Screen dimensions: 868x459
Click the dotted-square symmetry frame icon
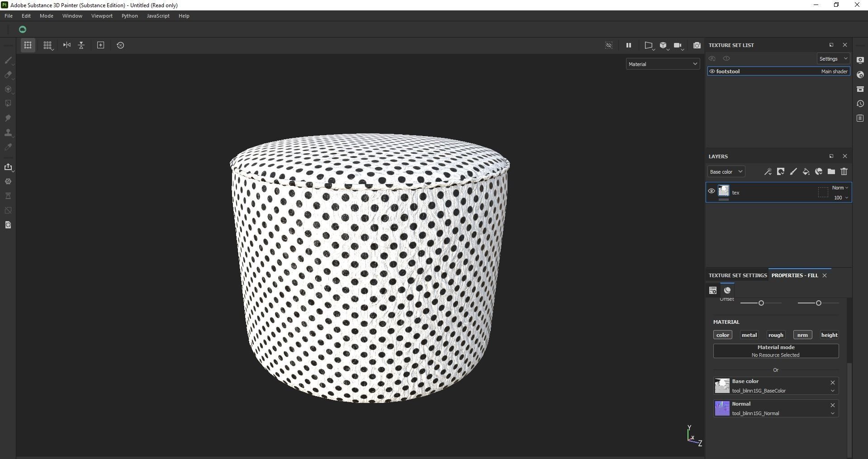pyautogui.click(x=28, y=45)
